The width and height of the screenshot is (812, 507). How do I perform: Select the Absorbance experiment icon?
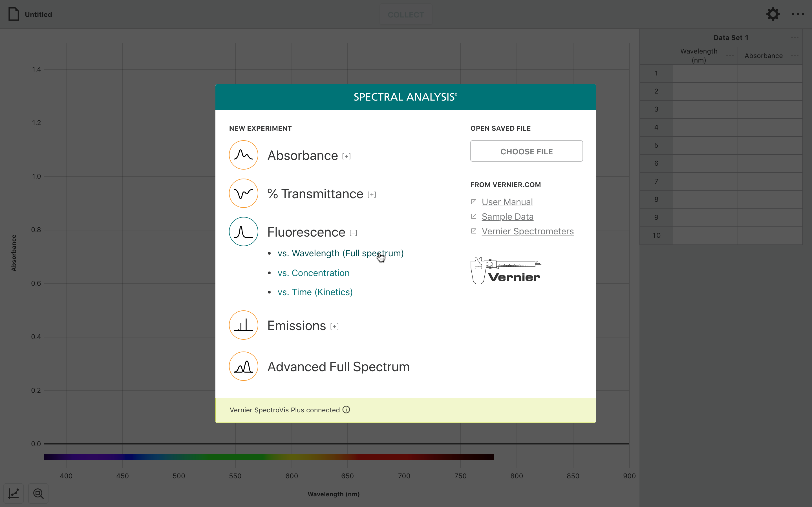(x=244, y=155)
